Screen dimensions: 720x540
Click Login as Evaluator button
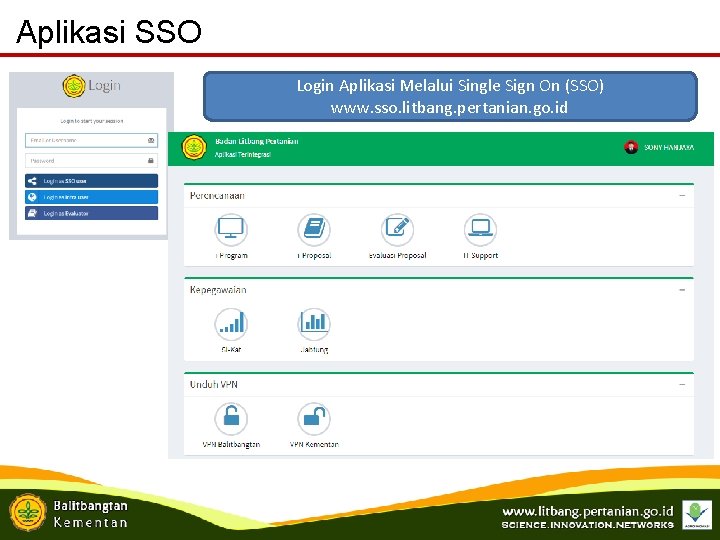pyautogui.click(x=91, y=213)
